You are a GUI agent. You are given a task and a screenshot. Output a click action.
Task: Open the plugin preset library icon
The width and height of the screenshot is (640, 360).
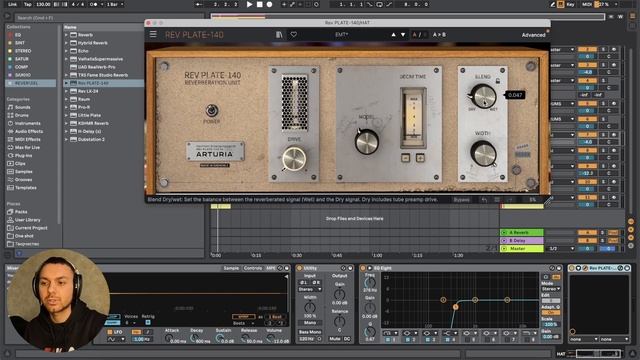pos(279,35)
